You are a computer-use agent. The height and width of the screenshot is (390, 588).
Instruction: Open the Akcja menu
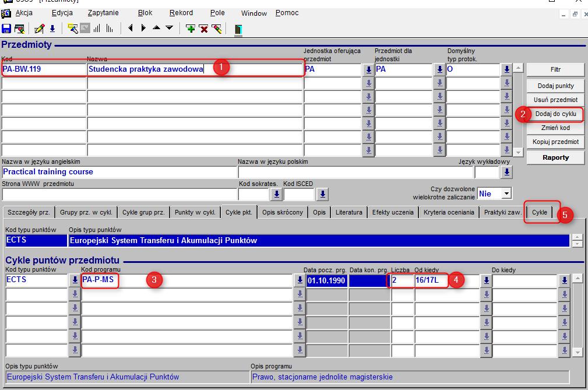click(24, 13)
